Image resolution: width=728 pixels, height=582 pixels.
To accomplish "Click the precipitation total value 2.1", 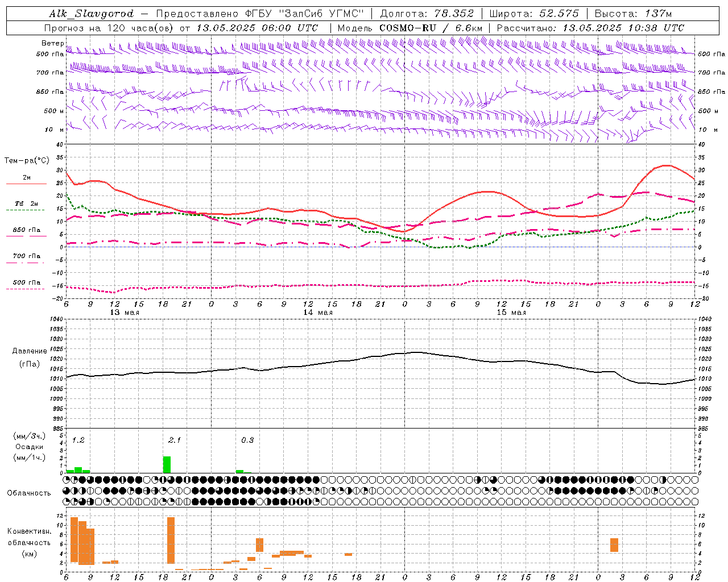I will (x=175, y=440).
